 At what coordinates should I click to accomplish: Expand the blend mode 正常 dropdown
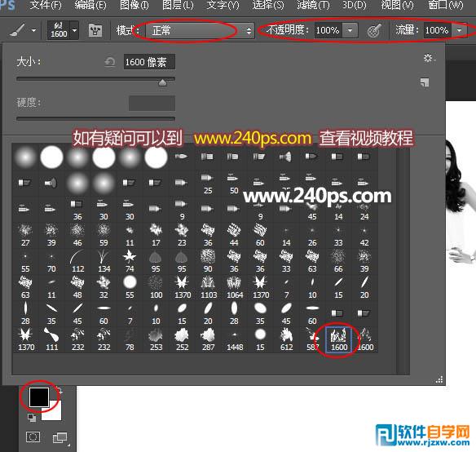200,30
